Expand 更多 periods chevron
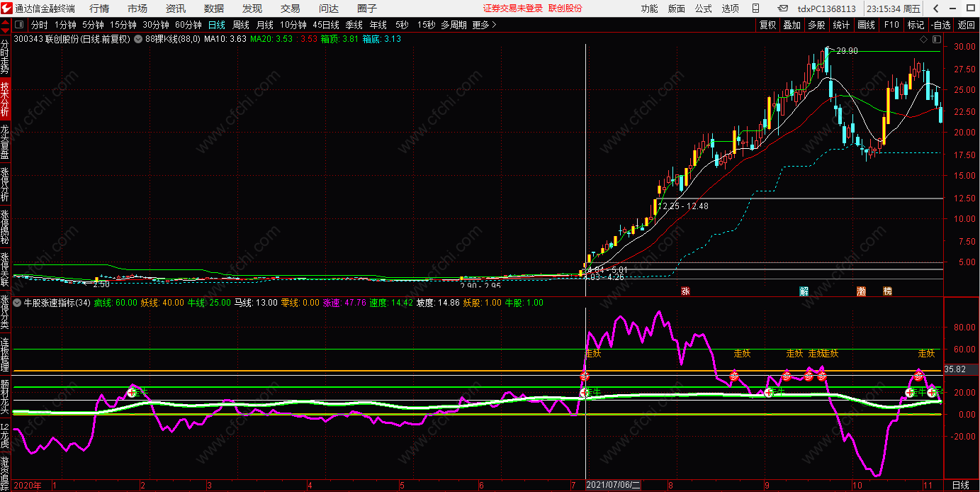 (494, 25)
